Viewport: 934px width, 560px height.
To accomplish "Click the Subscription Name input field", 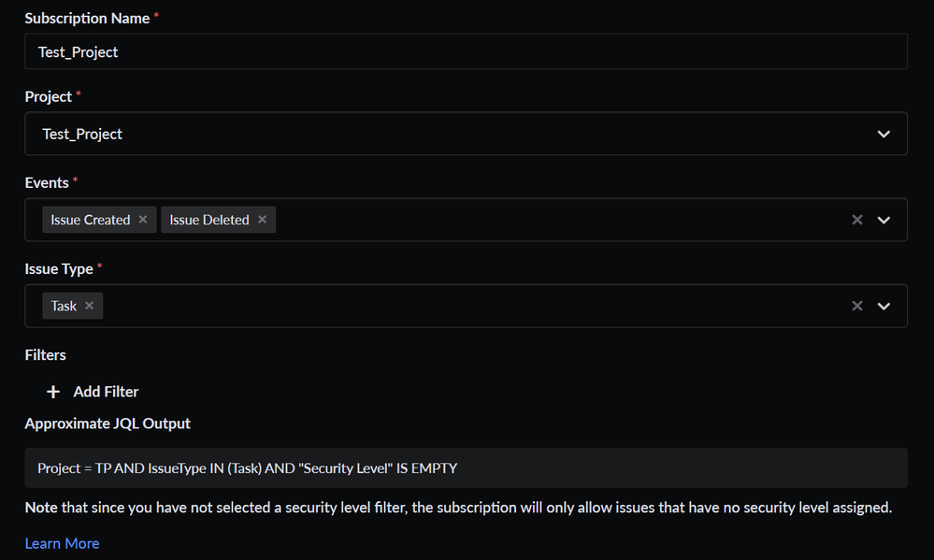I will point(466,51).
